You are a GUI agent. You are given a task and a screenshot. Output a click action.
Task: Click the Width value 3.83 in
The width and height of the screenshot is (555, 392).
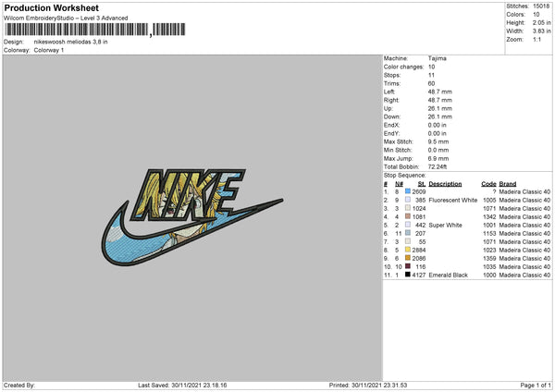[542, 31]
